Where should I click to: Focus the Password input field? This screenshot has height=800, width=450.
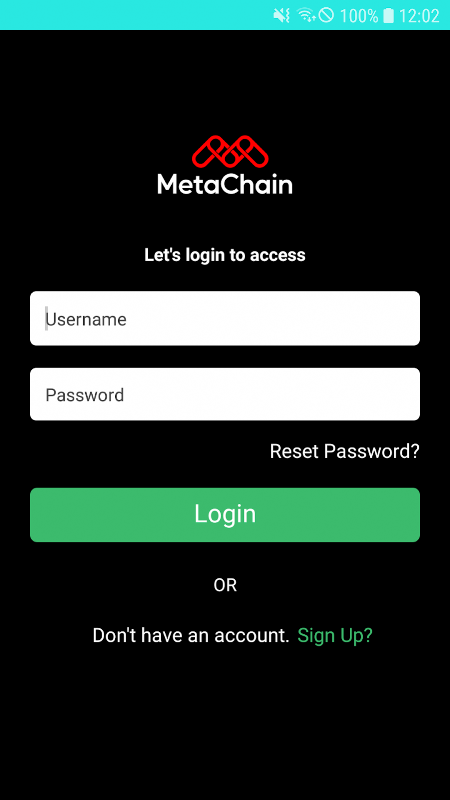[x=225, y=394]
